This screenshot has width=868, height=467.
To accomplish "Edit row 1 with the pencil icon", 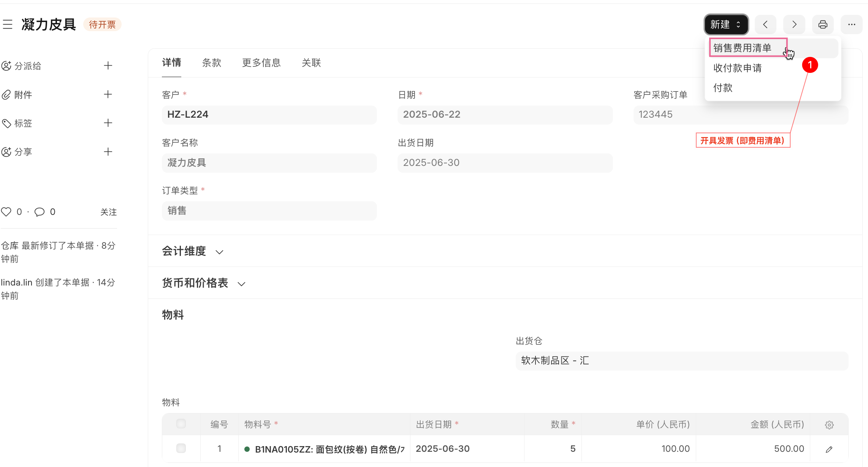I will click(829, 450).
